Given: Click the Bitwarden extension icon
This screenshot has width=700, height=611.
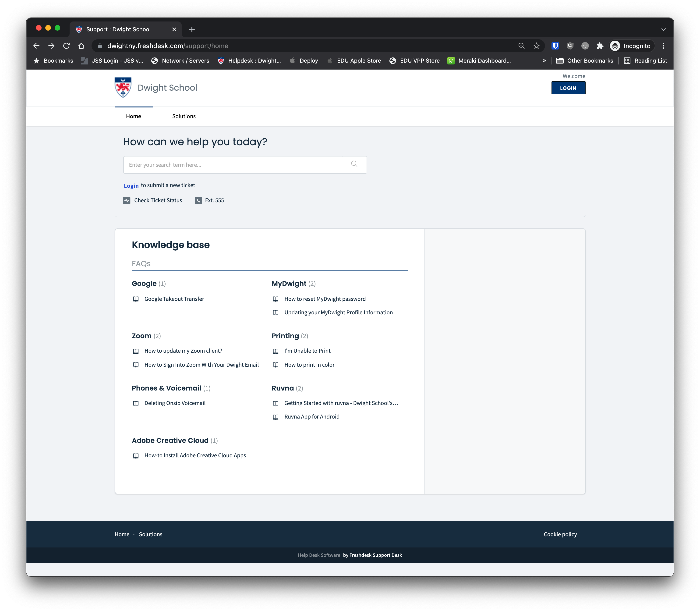Looking at the screenshot, I should (x=555, y=46).
